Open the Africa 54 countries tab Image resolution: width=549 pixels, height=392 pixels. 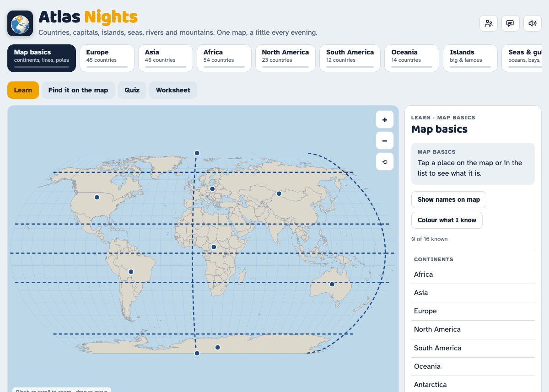click(224, 58)
